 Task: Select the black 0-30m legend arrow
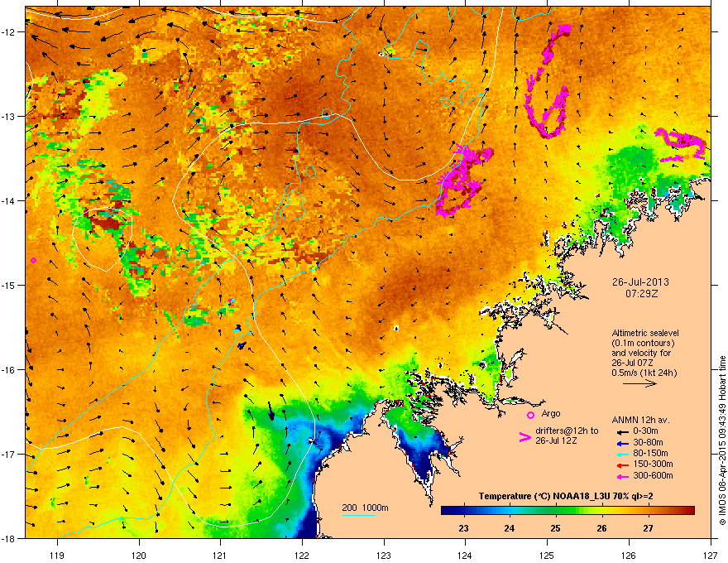point(622,431)
